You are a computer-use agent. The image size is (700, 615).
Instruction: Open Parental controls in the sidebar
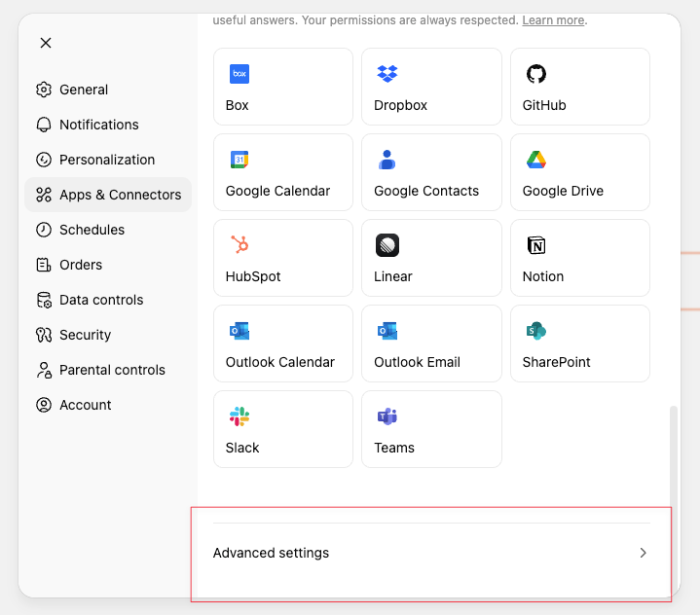[112, 370]
